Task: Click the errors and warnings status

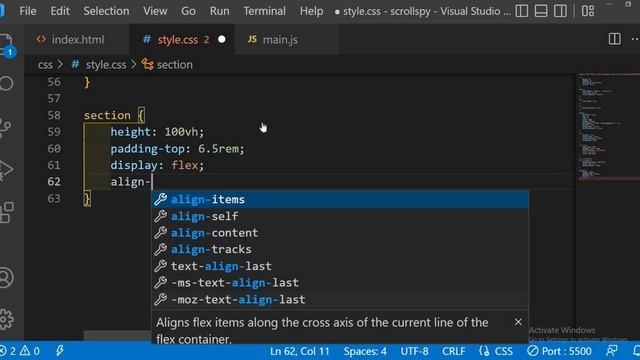Action: pos(20,351)
